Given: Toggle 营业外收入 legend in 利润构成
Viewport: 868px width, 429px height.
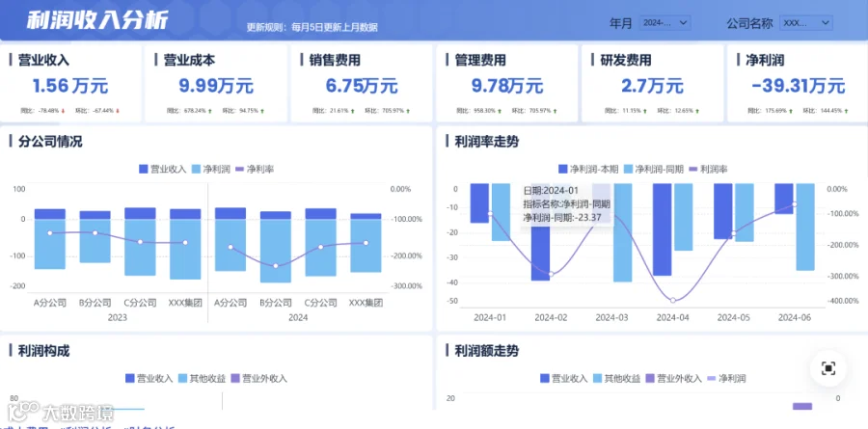Looking at the screenshot, I should (x=258, y=379).
